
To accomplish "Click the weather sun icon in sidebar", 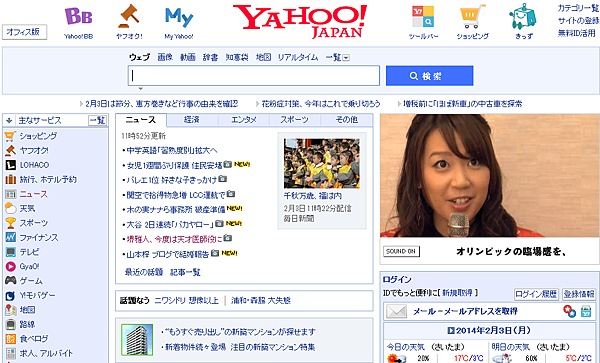I will tap(10, 208).
